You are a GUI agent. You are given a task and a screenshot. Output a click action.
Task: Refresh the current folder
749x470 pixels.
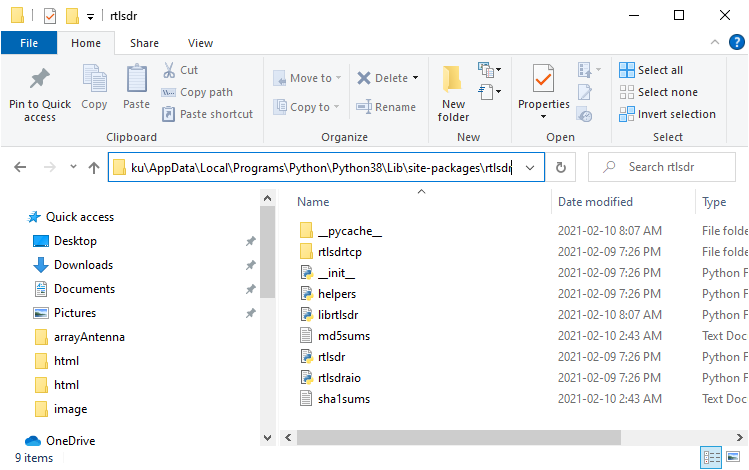tap(561, 167)
